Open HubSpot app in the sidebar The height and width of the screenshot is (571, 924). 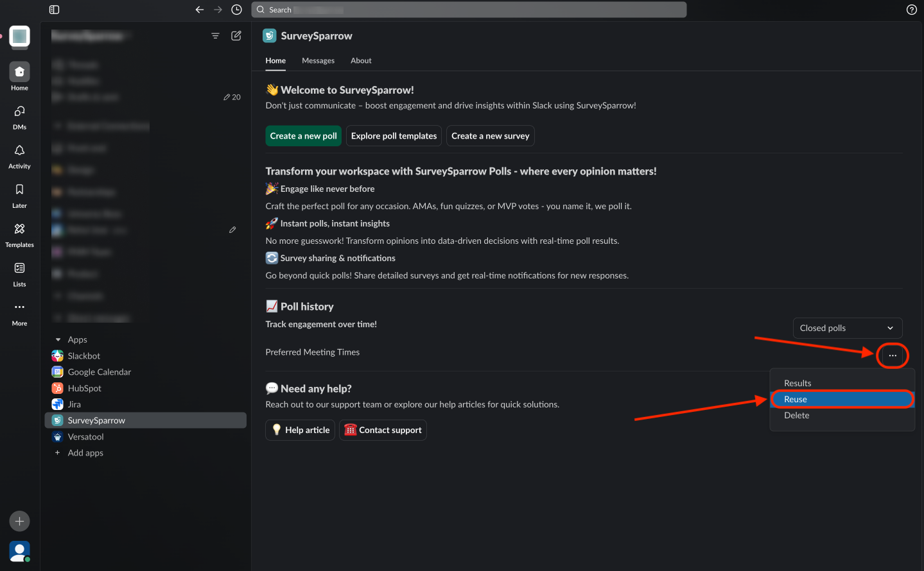click(x=85, y=388)
